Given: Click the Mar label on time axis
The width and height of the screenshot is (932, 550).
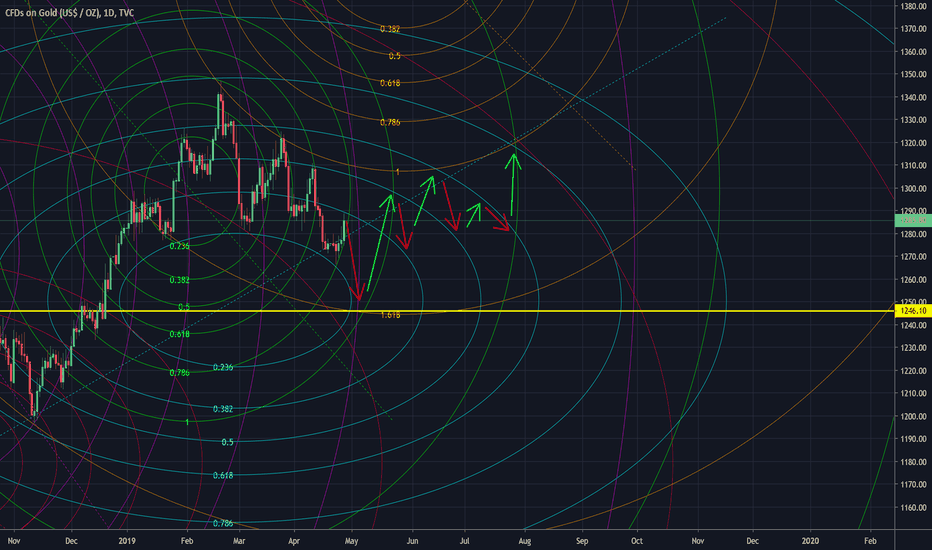Looking at the screenshot, I should tap(239, 541).
